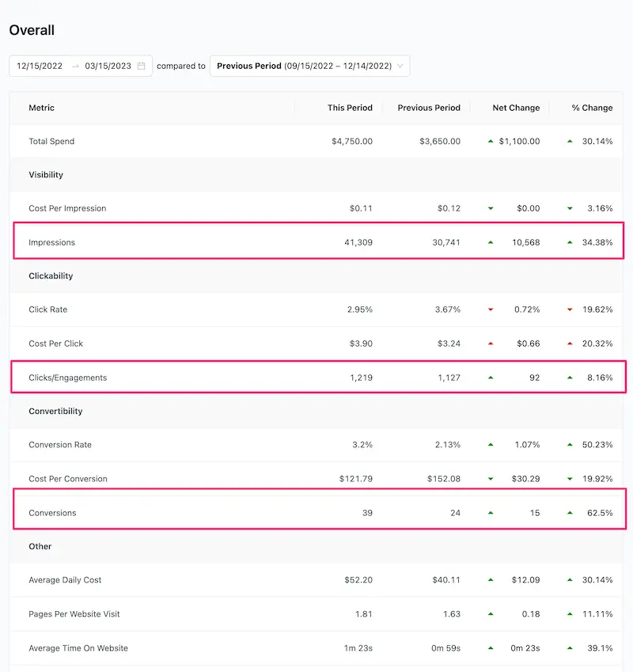
Task: Select the Impressions row label
Action: tap(52, 242)
